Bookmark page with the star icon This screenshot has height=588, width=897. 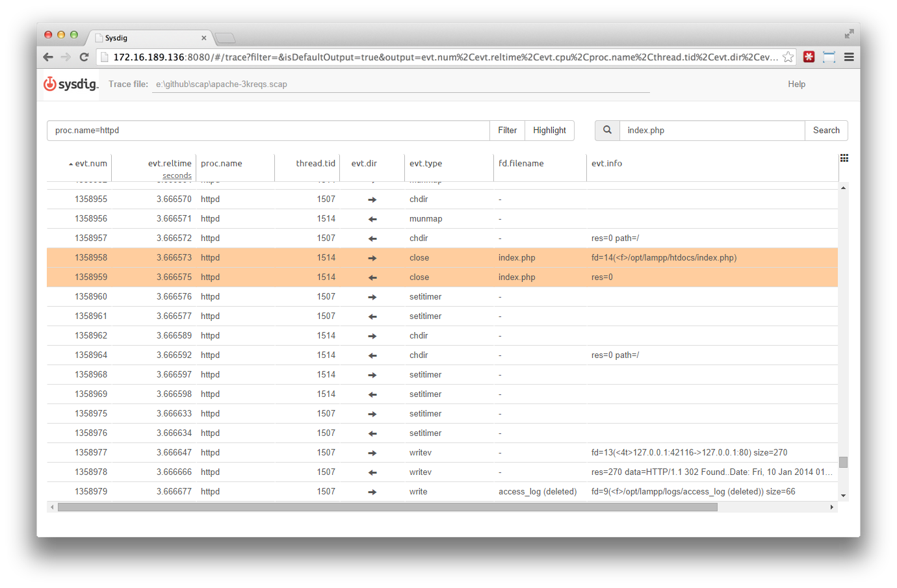pos(788,57)
